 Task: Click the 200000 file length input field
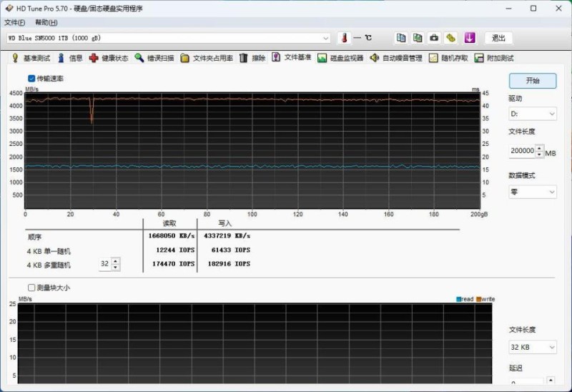pyautogui.click(x=523, y=151)
